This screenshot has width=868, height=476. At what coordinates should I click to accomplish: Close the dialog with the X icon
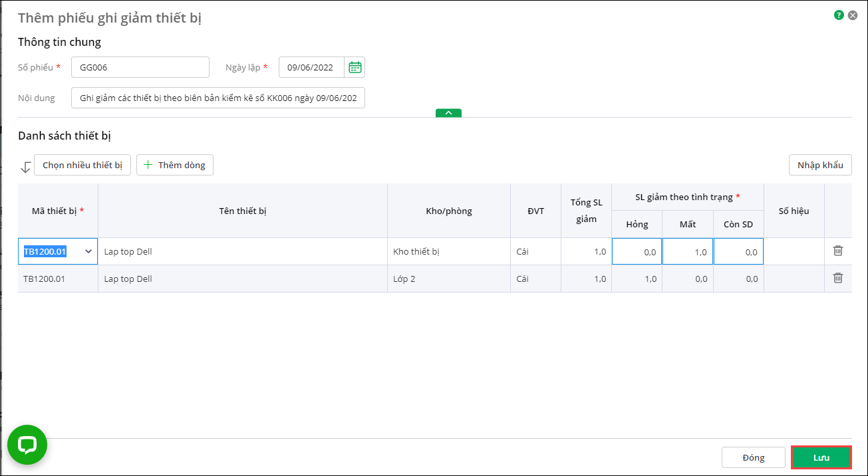853,15
